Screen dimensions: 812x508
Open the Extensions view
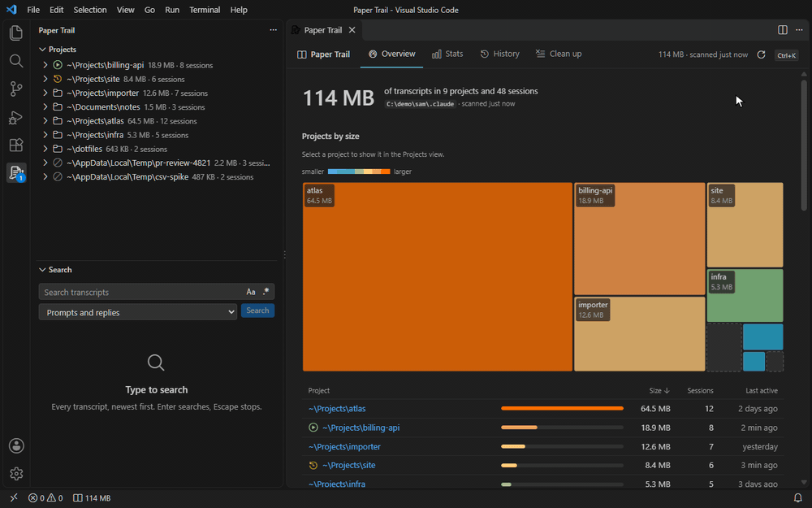pos(16,145)
